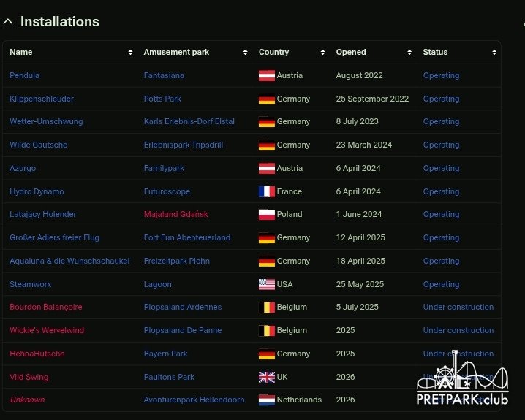The image size is (525, 420).
Task: Sort by Country column sort arrows
Action: (x=322, y=53)
